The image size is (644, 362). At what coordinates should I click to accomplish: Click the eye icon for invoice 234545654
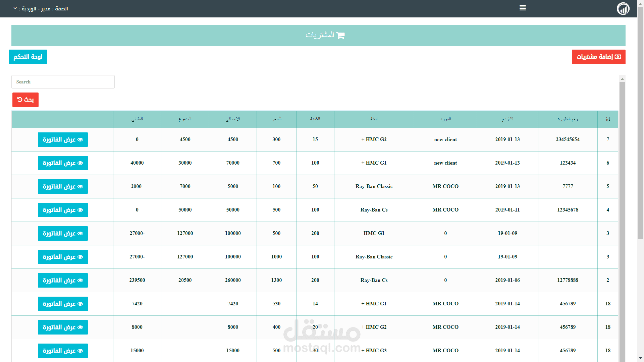[80, 140]
